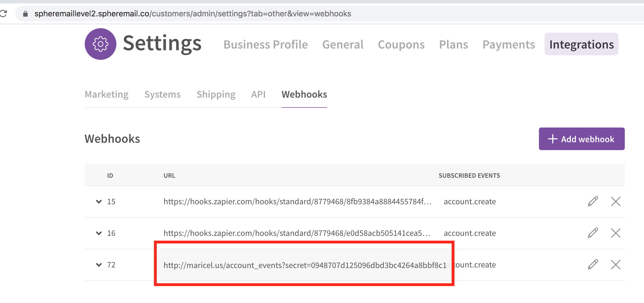Click the Add webhook button
This screenshot has height=303, width=644.
pos(582,139)
